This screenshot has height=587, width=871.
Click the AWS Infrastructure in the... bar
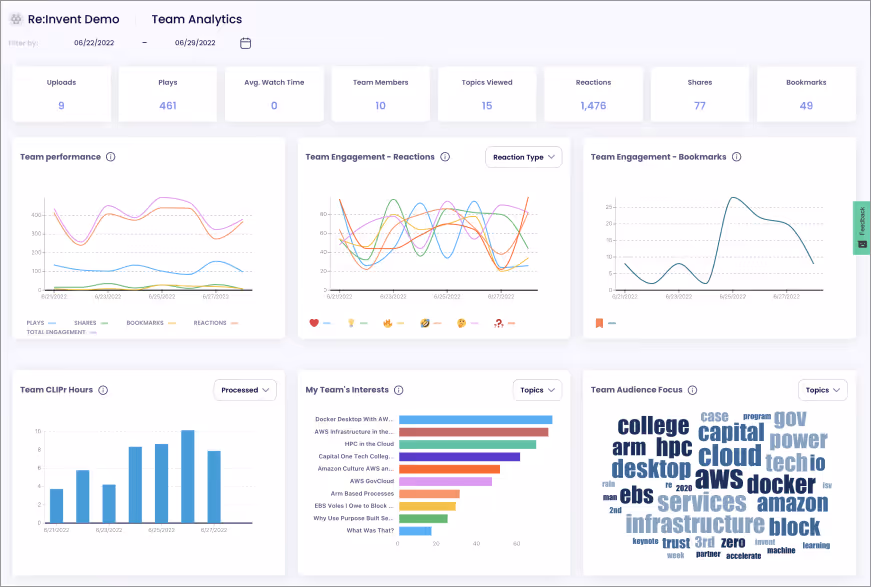click(473, 432)
